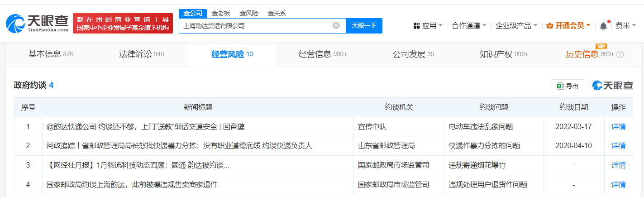Screen dimensions: 644x197
Task: Click the date 2020-04-10
Action: (x=574, y=146)
